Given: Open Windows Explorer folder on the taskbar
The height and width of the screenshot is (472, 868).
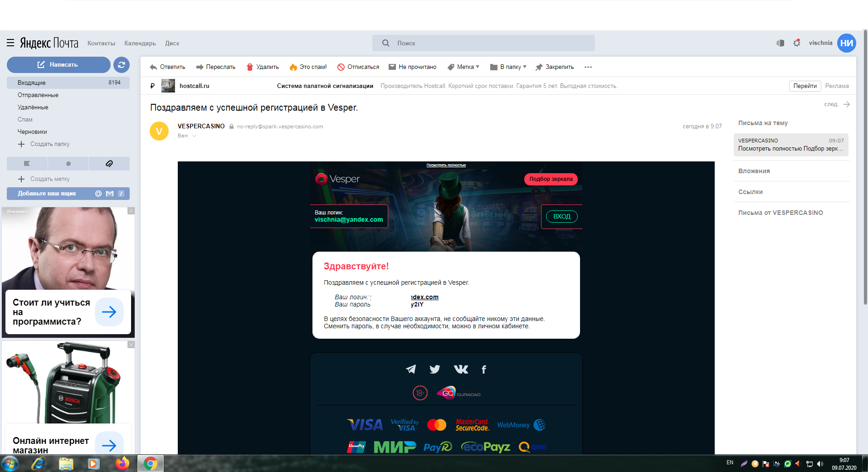Looking at the screenshot, I should (66, 463).
